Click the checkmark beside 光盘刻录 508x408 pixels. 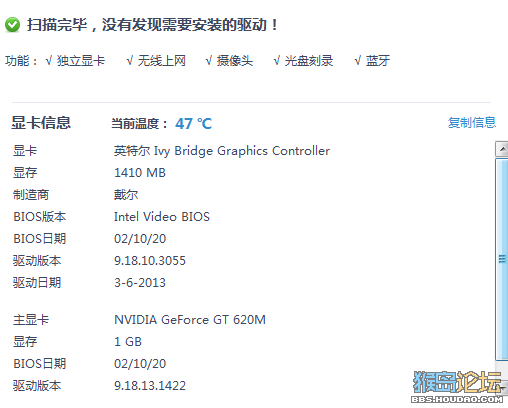(277, 61)
